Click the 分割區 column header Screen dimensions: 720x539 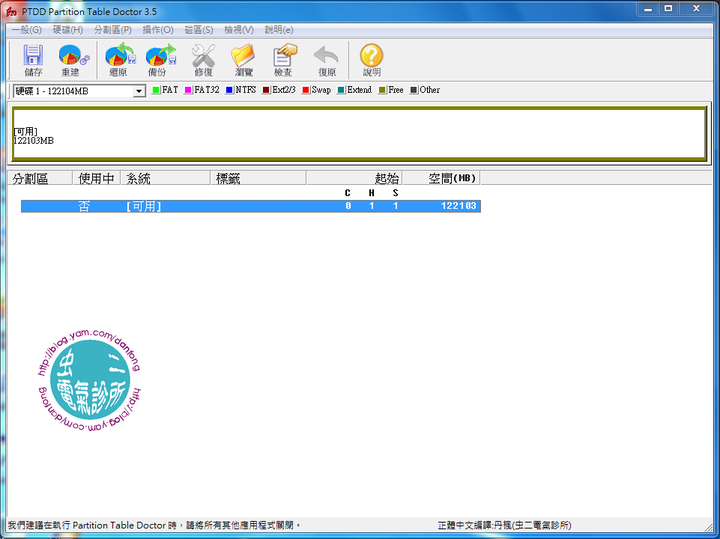(x=40, y=178)
